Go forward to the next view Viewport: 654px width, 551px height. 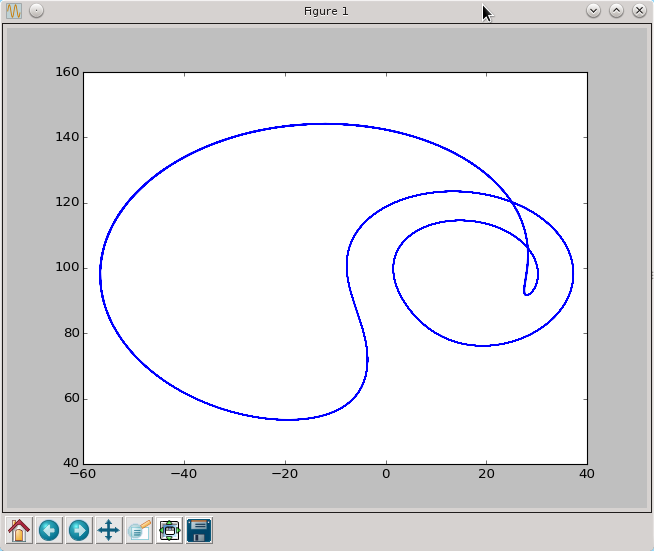pyautogui.click(x=79, y=530)
